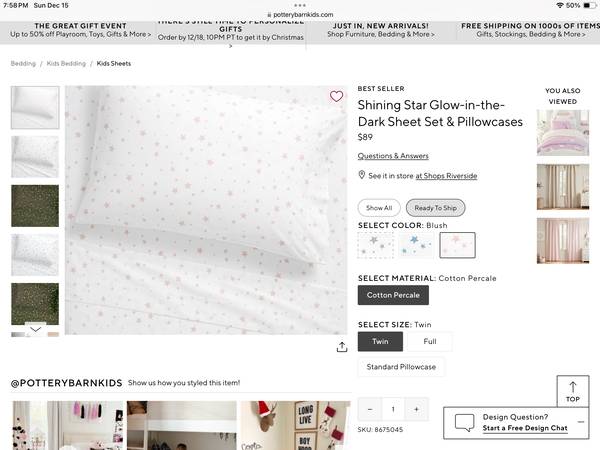Open the three-dot menu at top
The width and height of the screenshot is (600, 450).
click(x=300, y=5)
